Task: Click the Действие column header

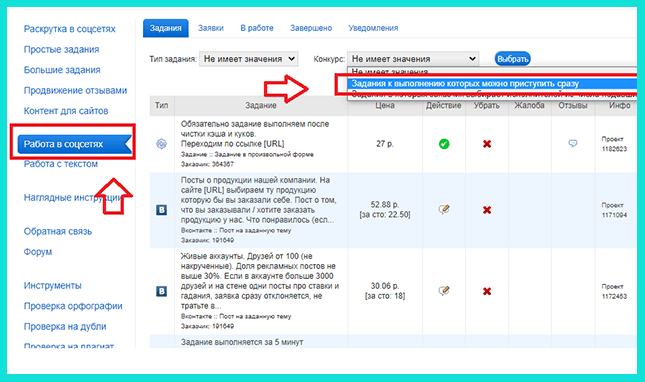Action: (443, 106)
